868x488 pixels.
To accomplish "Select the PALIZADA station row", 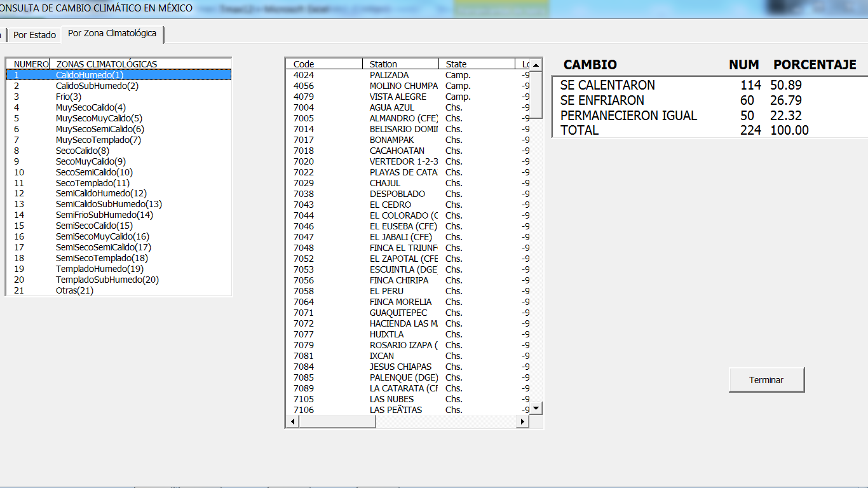I will (389, 75).
